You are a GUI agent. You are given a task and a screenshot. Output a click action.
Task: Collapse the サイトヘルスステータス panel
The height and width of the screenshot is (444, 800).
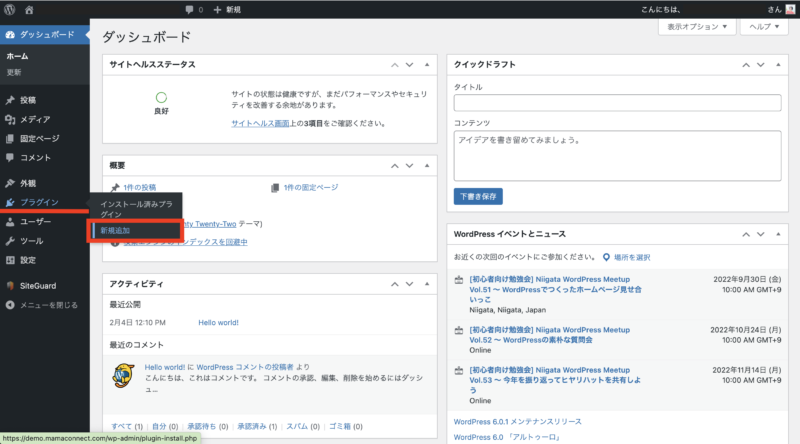(x=427, y=65)
